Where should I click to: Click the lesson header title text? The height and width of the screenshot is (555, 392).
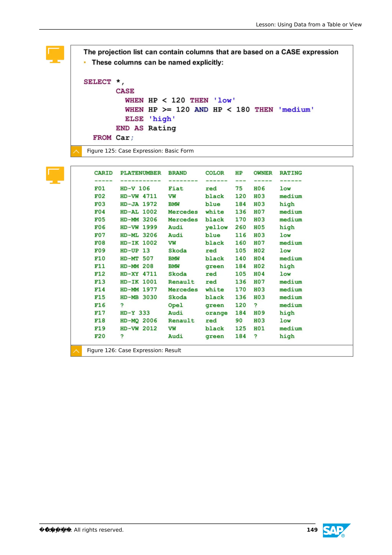(308, 25)
